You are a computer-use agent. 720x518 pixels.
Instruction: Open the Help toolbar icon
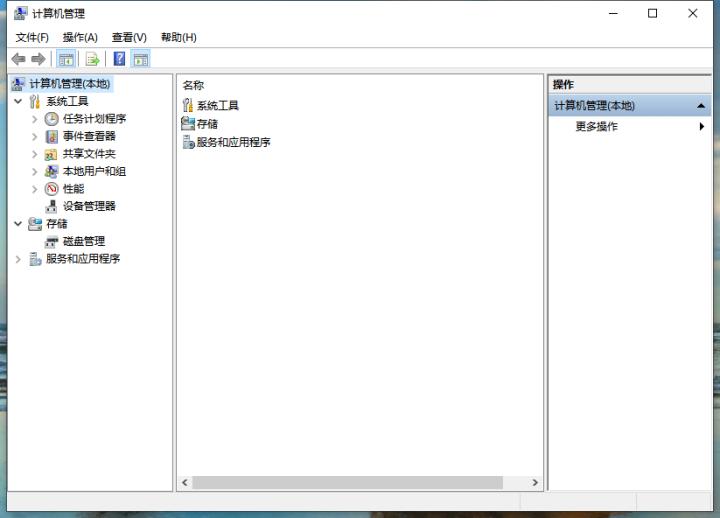(x=119, y=59)
